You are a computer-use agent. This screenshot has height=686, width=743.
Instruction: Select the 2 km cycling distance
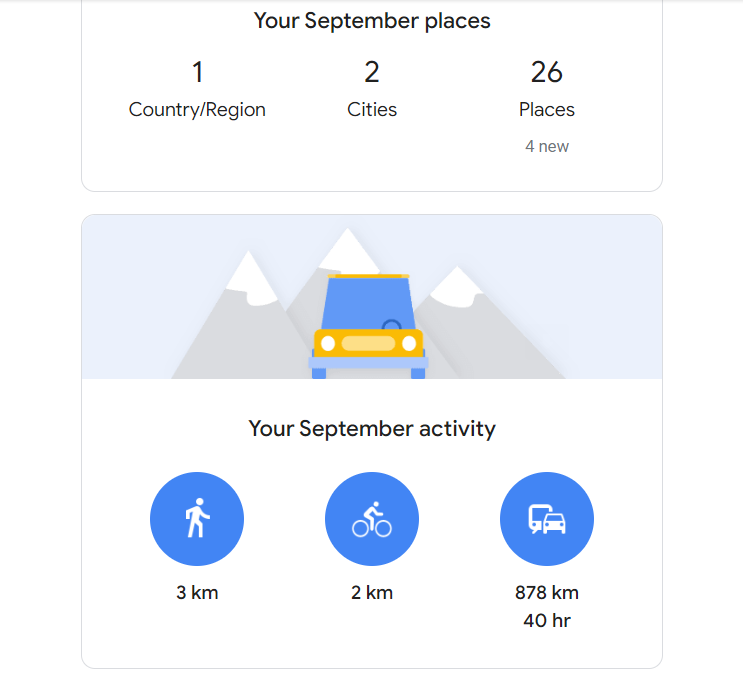pyautogui.click(x=372, y=593)
